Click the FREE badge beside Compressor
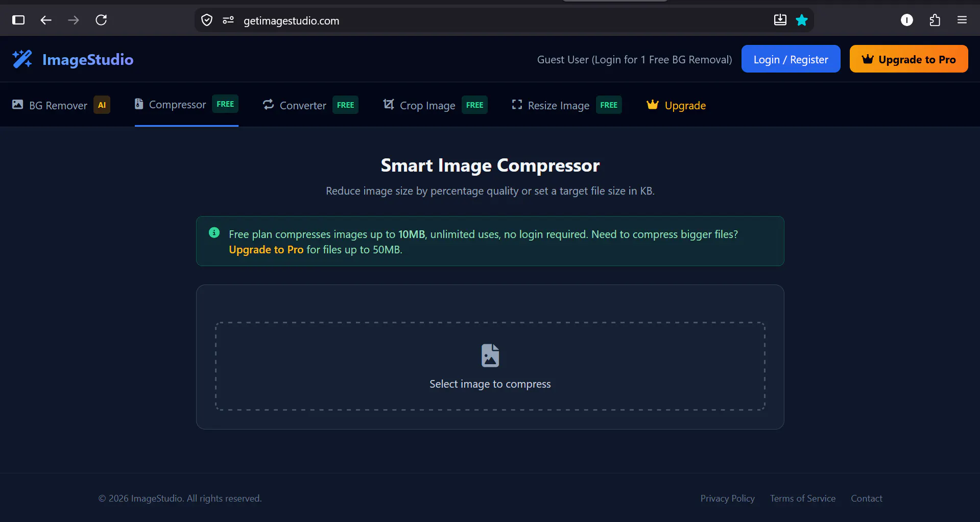 click(225, 104)
